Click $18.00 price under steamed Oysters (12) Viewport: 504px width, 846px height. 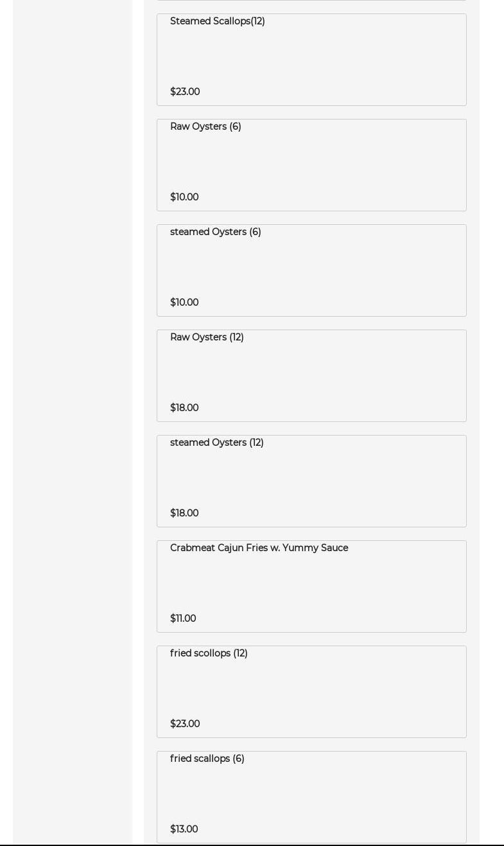184,513
